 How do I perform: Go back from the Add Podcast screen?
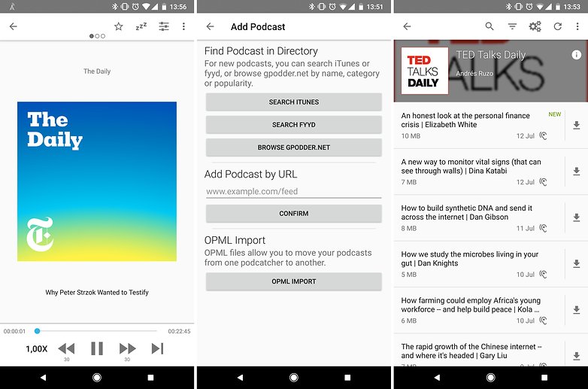pos(210,26)
